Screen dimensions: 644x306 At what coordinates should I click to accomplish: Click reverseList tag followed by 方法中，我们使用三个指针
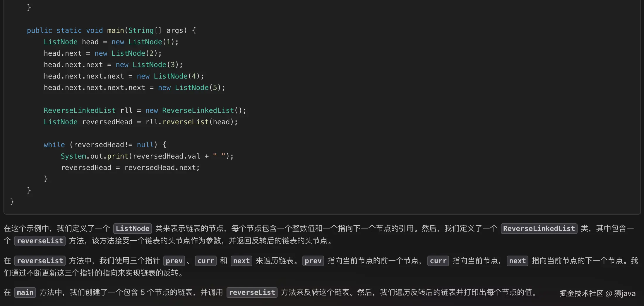pos(40,261)
